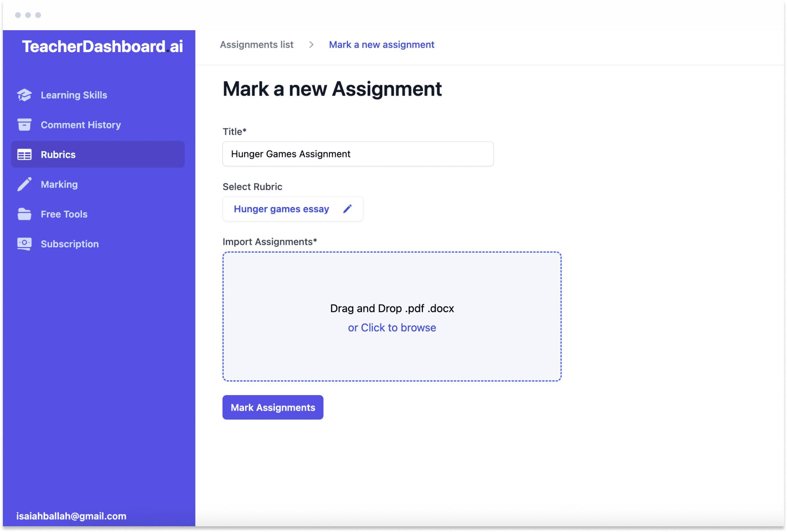
Task: Edit the Hunger games essay rubric
Action: click(x=347, y=208)
